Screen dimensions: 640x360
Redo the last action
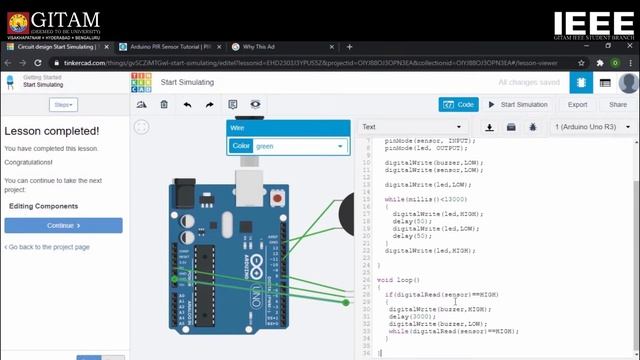tap(209, 105)
